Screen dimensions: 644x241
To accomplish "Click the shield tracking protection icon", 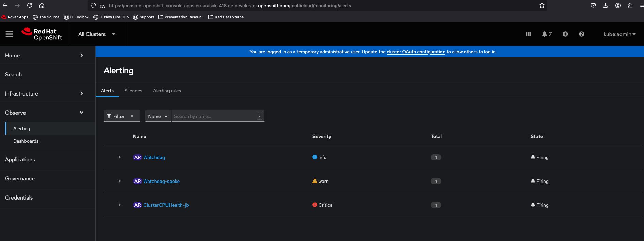I will (x=93, y=5).
